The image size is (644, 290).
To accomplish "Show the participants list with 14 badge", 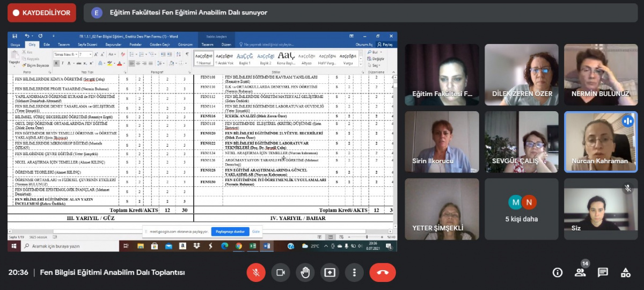I will (580, 272).
